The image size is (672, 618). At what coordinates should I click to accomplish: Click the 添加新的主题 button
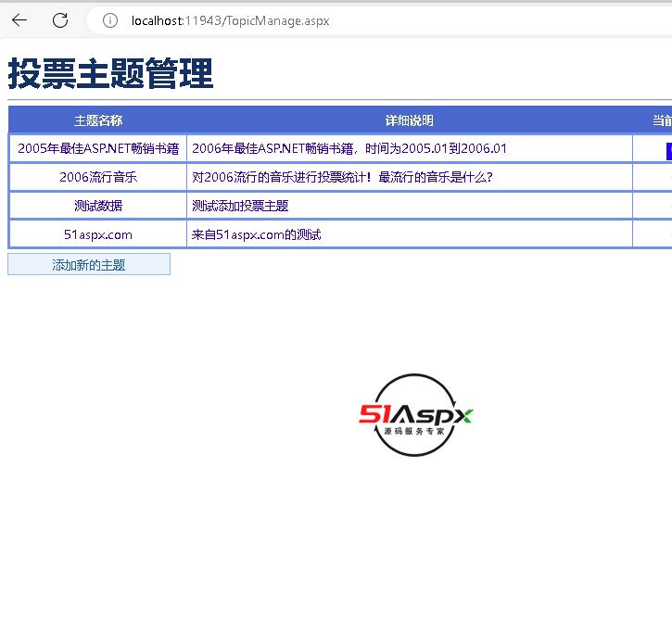coord(89,264)
